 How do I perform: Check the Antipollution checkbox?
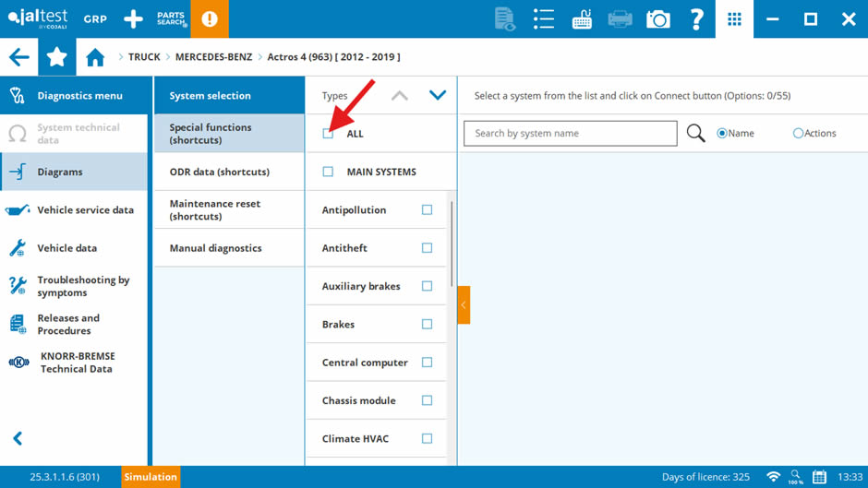point(427,209)
